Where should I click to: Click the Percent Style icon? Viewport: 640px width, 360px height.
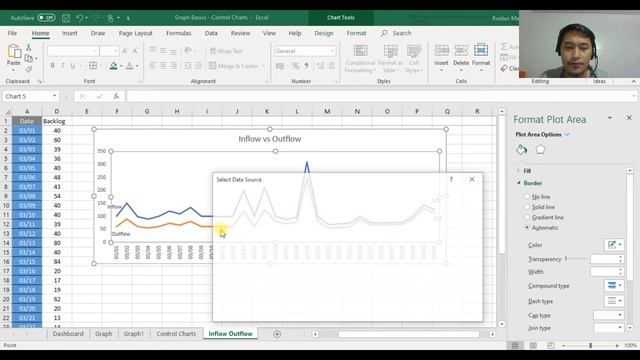296,66
